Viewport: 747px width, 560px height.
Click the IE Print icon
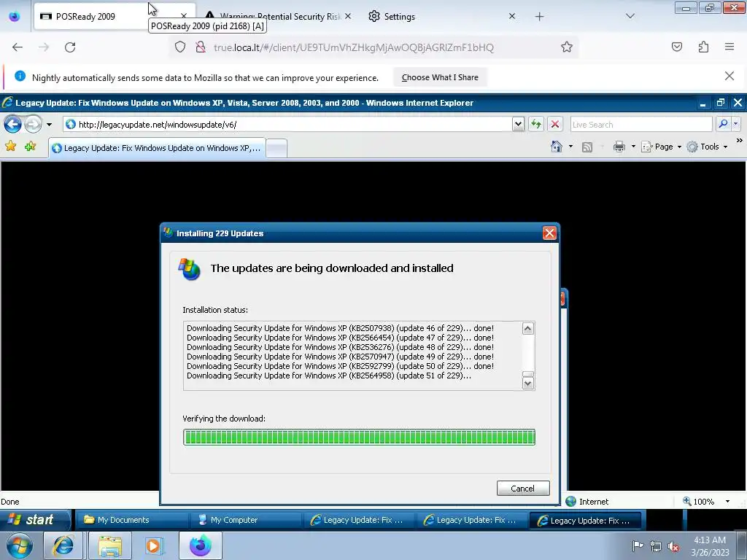619,147
